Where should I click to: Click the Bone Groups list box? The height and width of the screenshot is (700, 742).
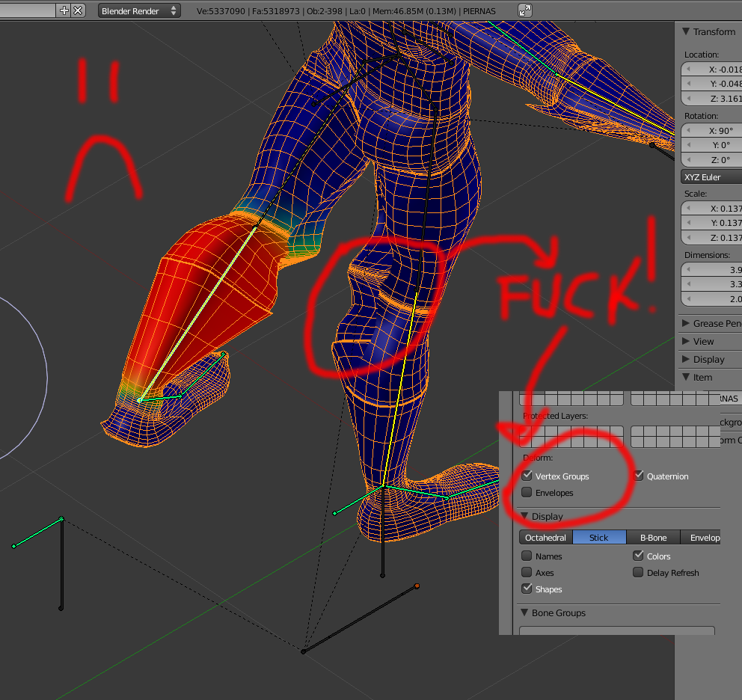617,630
